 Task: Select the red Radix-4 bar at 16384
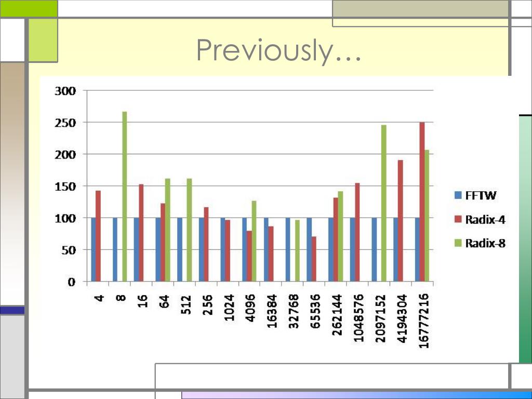pos(271,254)
